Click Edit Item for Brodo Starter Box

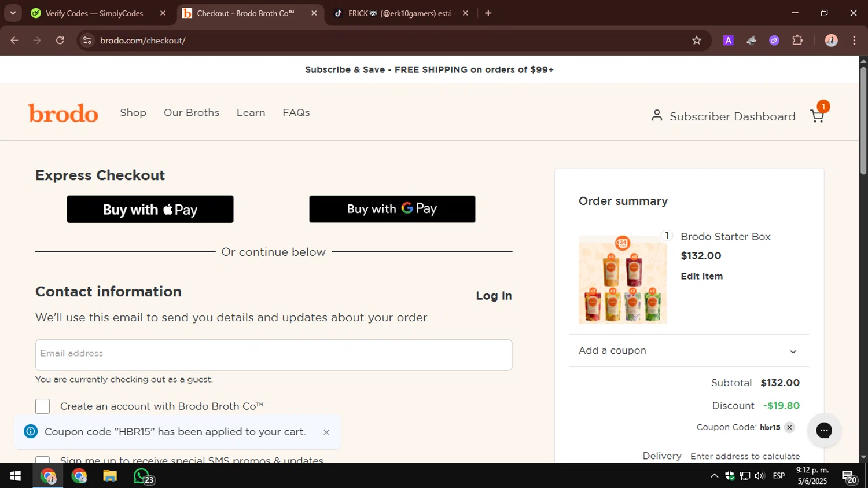point(701,276)
